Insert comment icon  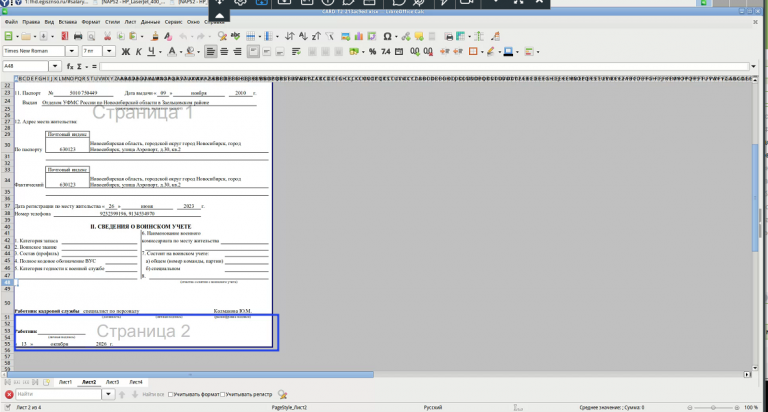pos(419,36)
